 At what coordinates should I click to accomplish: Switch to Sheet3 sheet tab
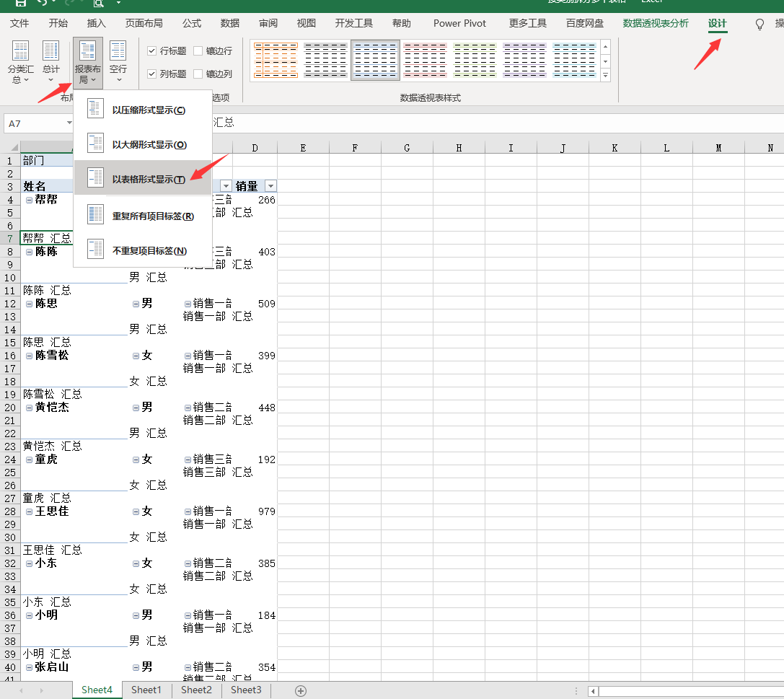coord(246,690)
